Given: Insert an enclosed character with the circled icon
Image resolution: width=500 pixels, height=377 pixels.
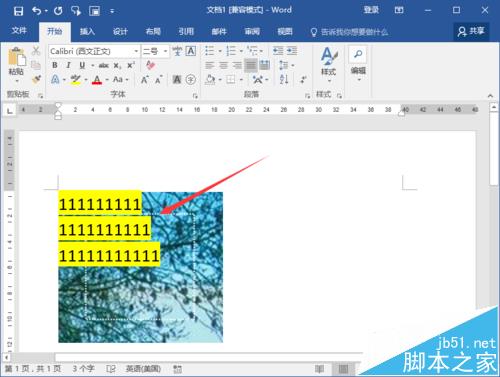Looking at the screenshot, I should [191, 80].
